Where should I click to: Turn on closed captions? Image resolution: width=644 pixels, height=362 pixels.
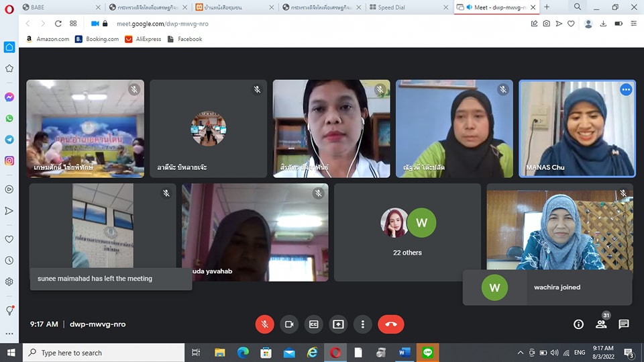coord(313,324)
